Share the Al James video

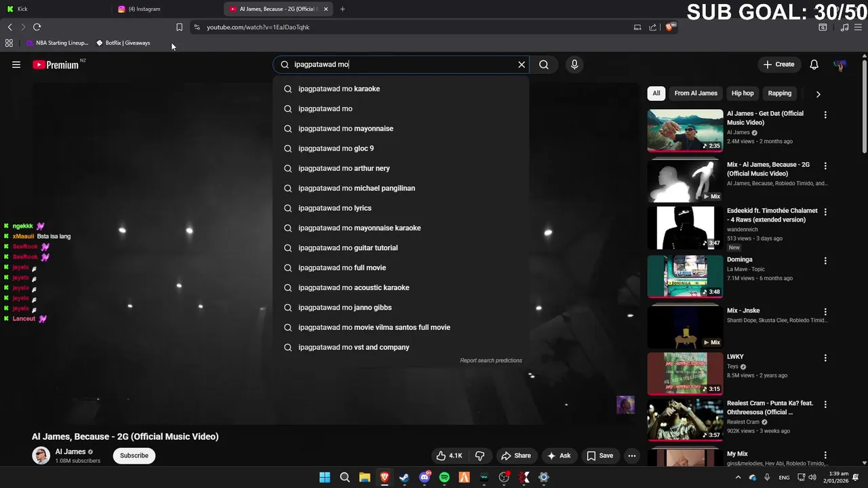click(x=515, y=455)
